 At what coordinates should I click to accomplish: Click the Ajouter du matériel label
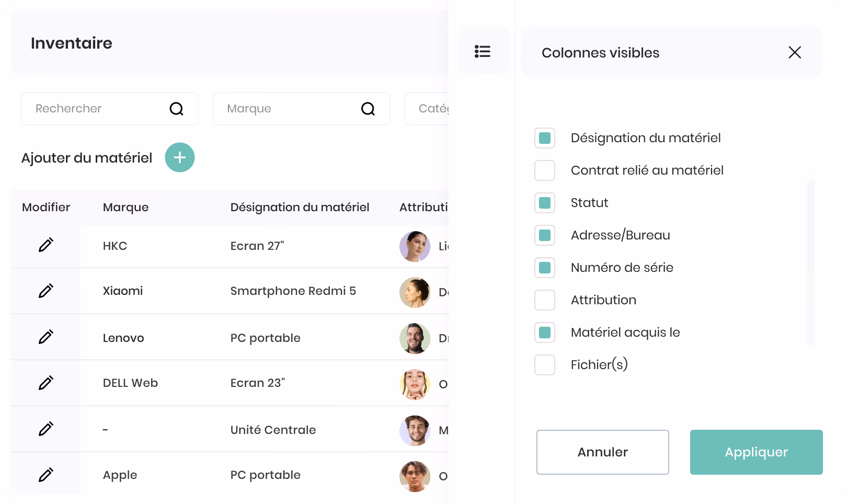click(87, 158)
